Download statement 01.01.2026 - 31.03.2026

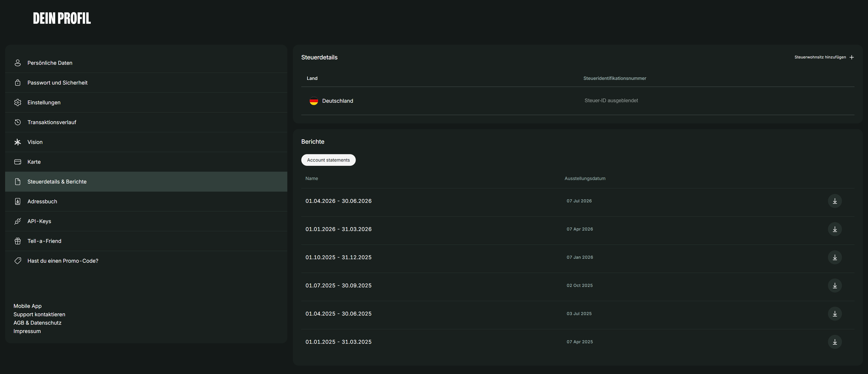(x=835, y=229)
